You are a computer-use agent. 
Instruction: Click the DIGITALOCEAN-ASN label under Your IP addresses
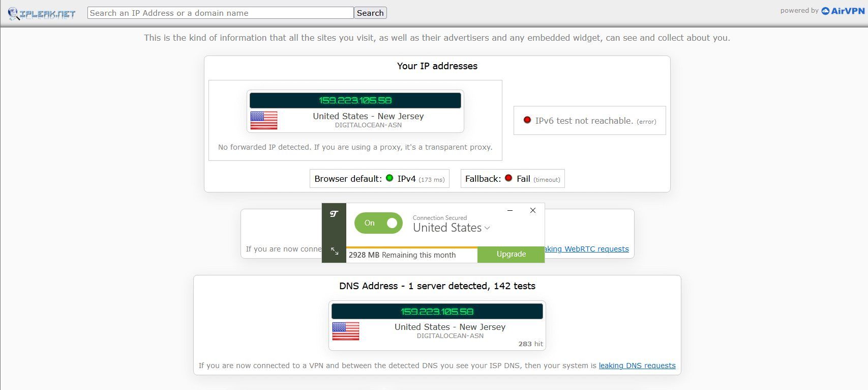pos(368,125)
